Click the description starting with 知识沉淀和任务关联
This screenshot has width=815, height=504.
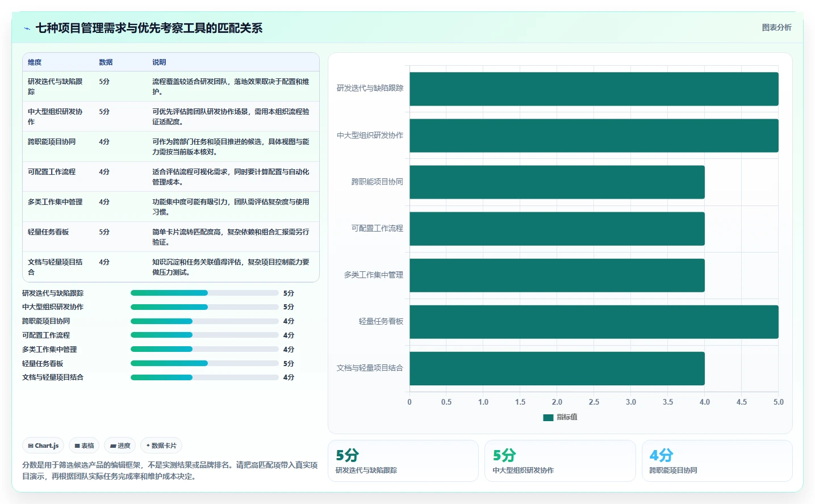point(231,267)
